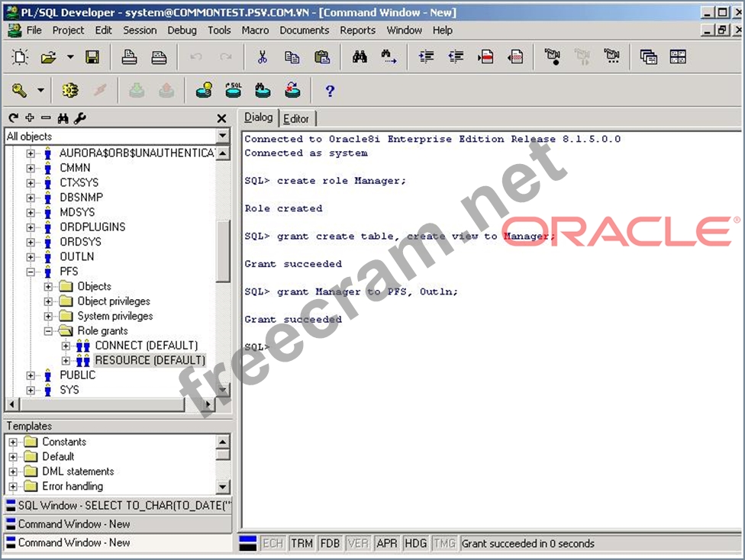Click the Copy toolbar icon
This screenshot has height=560, width=745.
(x=292, y=57)
